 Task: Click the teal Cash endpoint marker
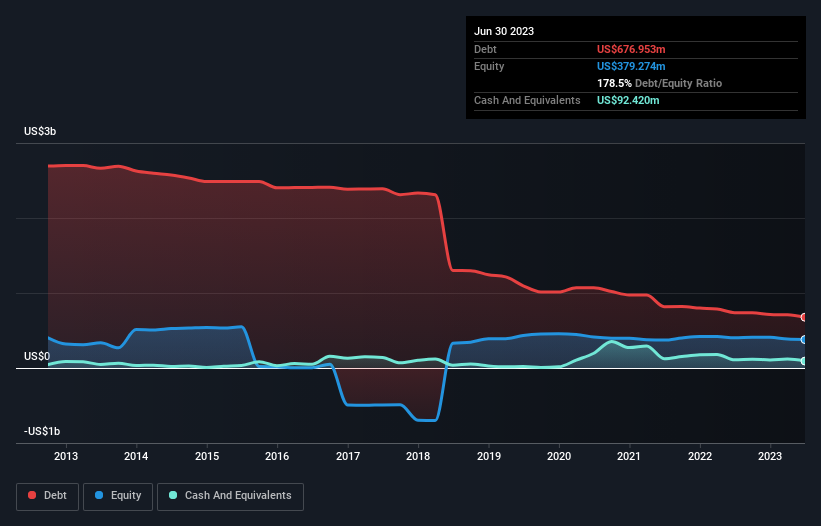804,361
